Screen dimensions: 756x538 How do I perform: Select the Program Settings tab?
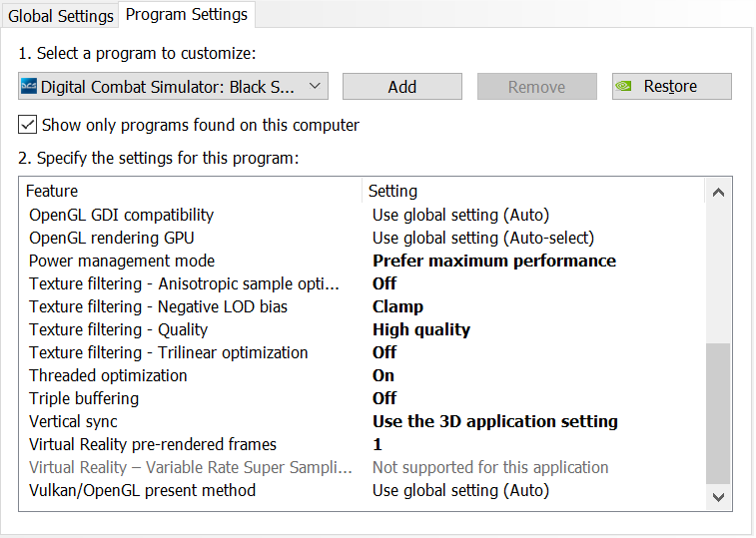point(187,14)
